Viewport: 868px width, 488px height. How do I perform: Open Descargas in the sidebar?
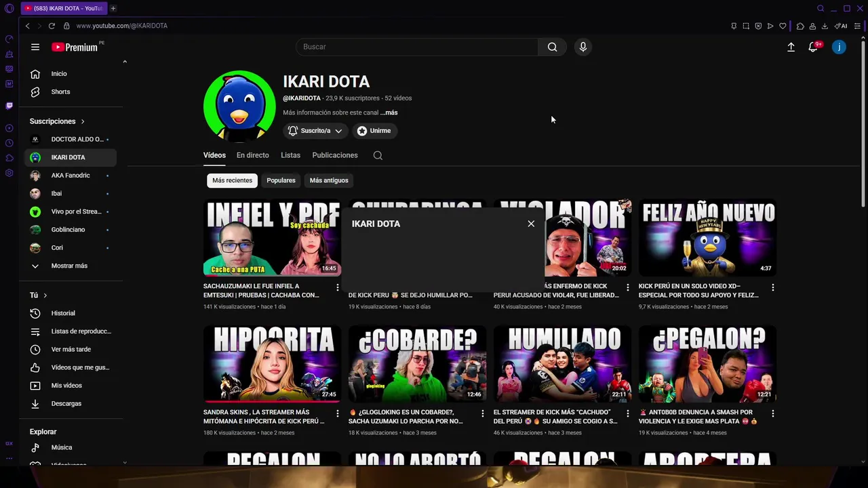(71, 404)
